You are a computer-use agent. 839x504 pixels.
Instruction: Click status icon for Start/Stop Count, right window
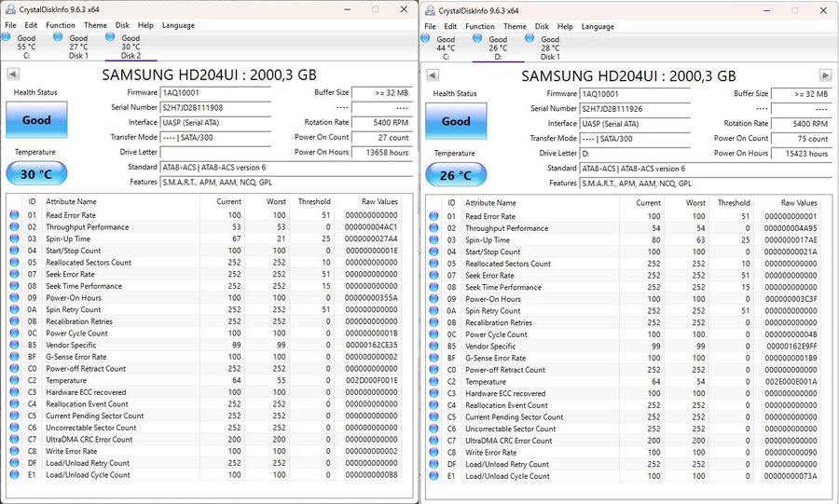[x=433, y=252]
